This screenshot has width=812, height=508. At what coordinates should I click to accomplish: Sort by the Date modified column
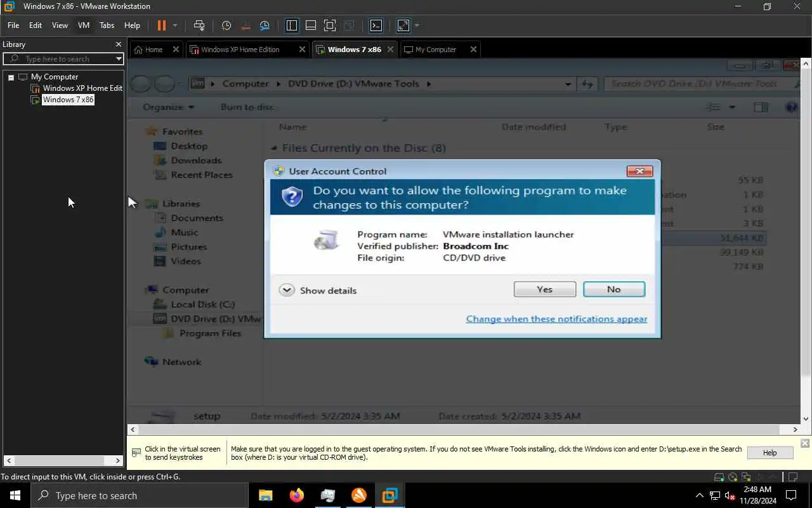pyautogui.click(x=534, y=127)
